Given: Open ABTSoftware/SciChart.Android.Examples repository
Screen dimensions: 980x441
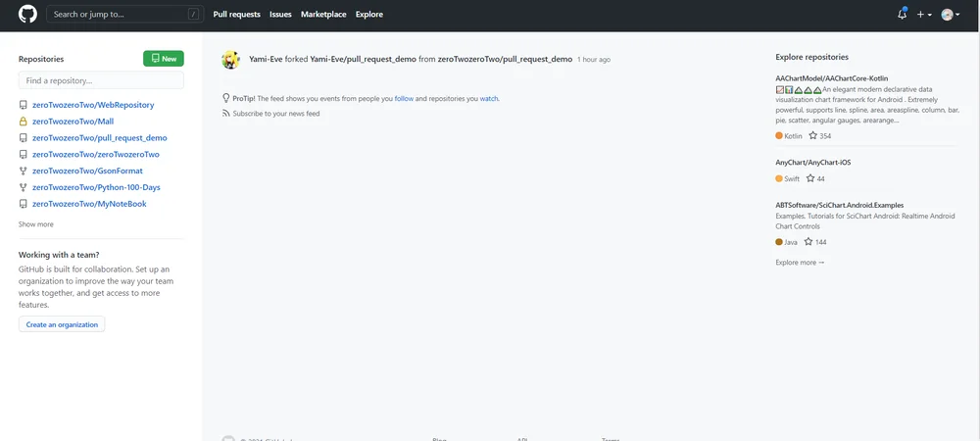Looking at the screenshot, I should tap(840, 205).
